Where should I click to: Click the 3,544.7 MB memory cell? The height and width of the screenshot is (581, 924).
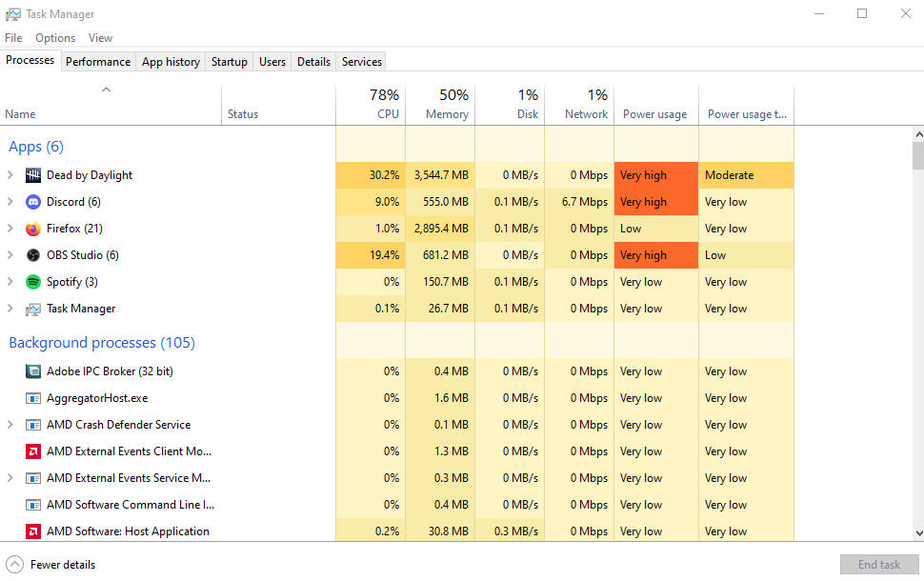(x=440, y=175)
